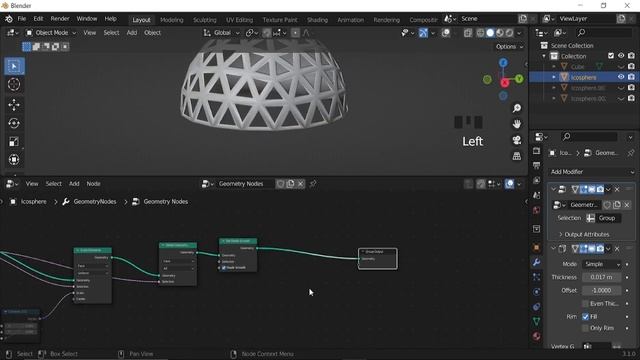Open the Output properties tab
Screen dimensions: 640x360
click(536, 166)
